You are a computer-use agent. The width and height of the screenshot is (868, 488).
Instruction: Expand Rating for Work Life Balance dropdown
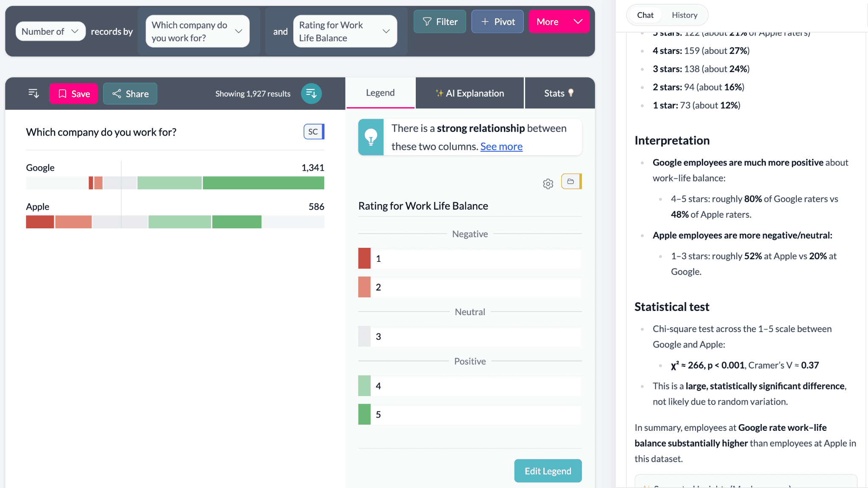point(345,31)
